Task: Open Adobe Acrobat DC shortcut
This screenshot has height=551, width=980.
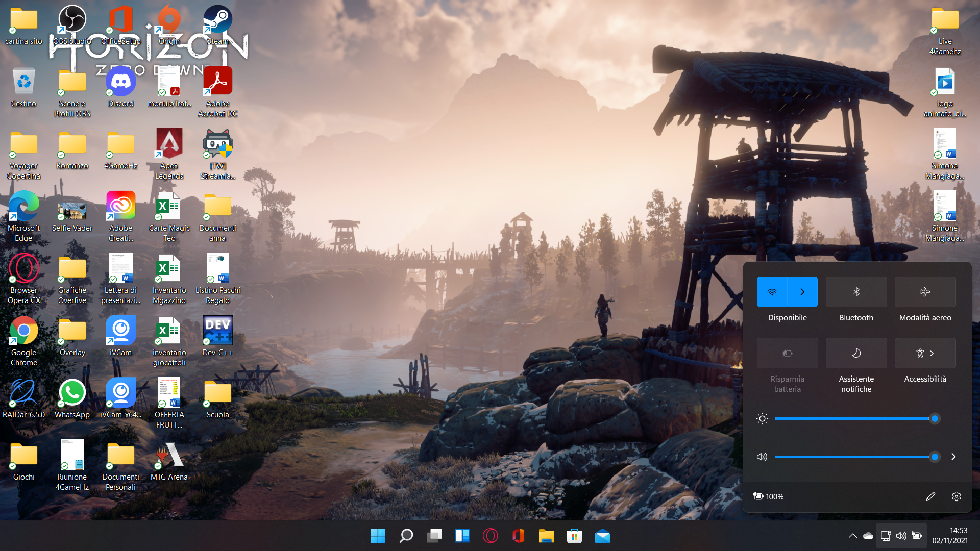Action: 217,93
